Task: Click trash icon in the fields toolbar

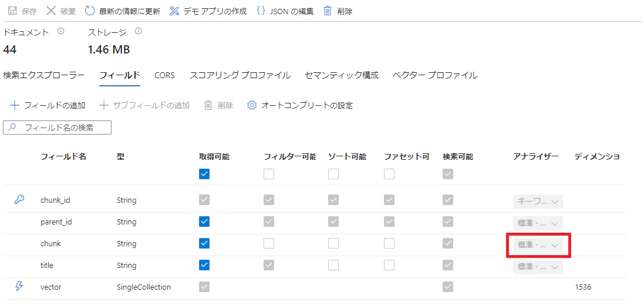Action: (208, 106)
